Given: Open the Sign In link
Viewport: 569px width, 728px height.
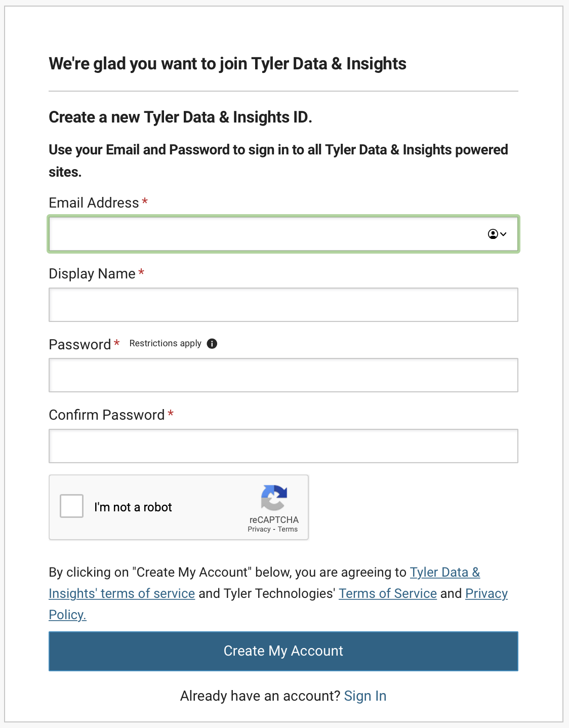Looking at the screenshot, I should pos(365,696).
